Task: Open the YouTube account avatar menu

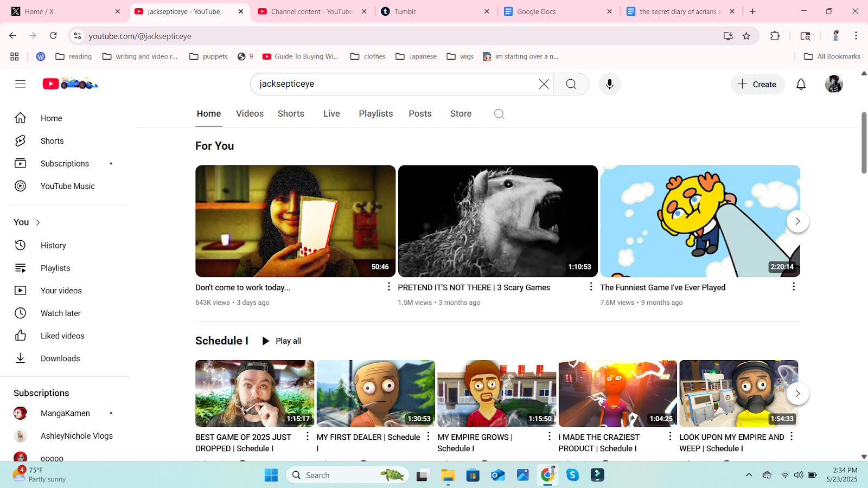Action: point(834,84)
